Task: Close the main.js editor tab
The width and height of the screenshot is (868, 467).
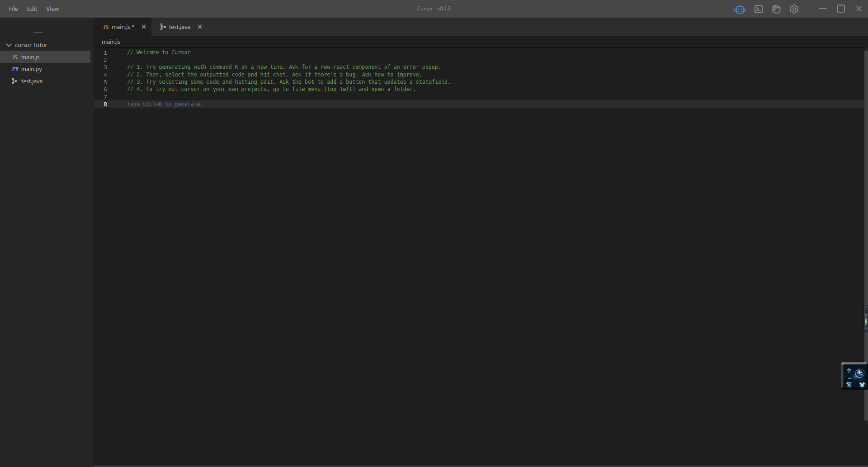Action: [x=144, y=27]
